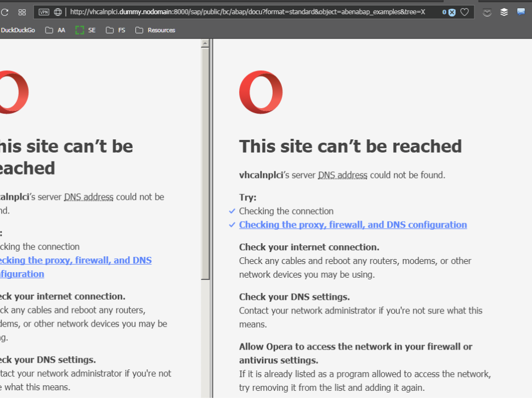
Task: Click the reload page icon
Action: click(x=4, y=12)
